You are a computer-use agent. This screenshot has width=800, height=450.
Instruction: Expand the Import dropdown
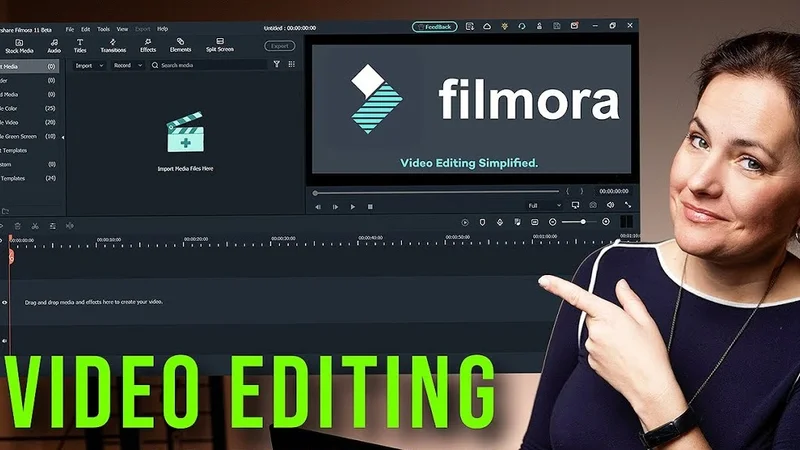(89, 65)
